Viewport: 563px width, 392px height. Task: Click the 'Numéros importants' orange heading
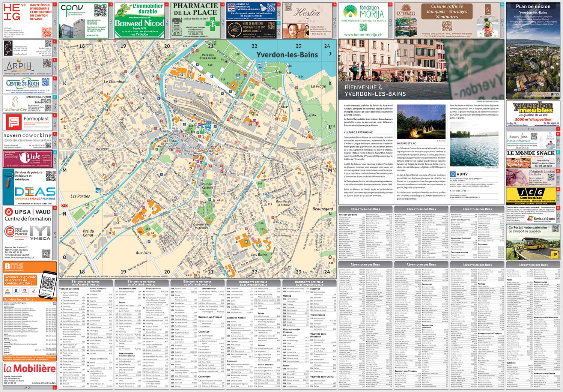pos(19,299)
